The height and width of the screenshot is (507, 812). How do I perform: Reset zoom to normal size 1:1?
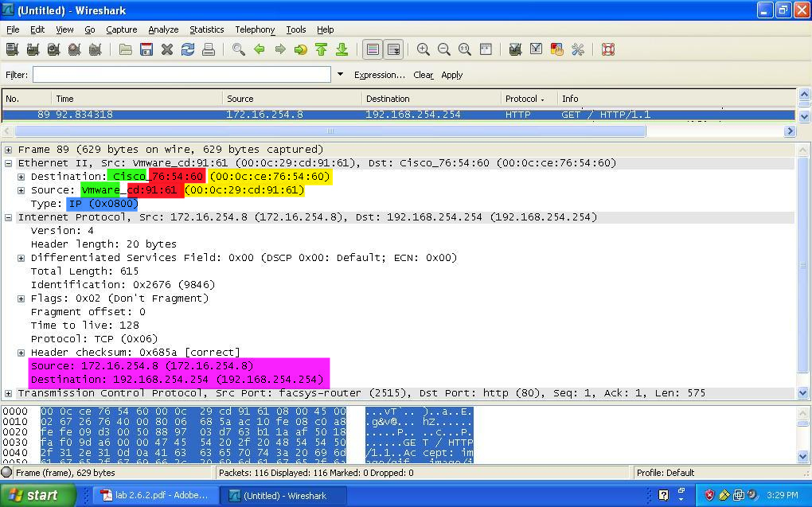[x=465, y=49]
